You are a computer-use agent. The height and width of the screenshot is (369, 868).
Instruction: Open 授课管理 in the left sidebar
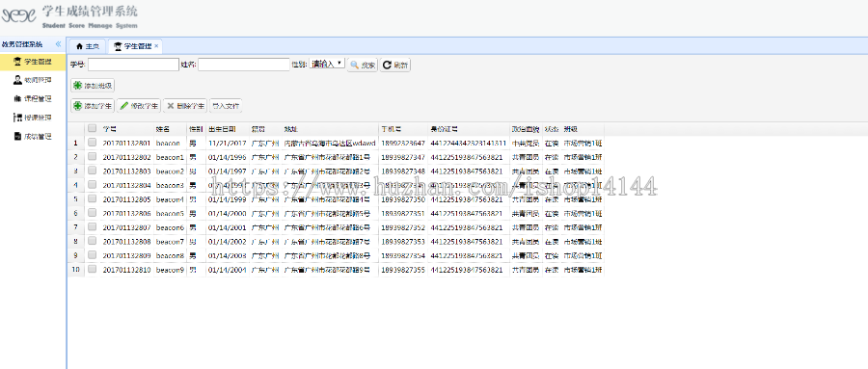(33, 118)
